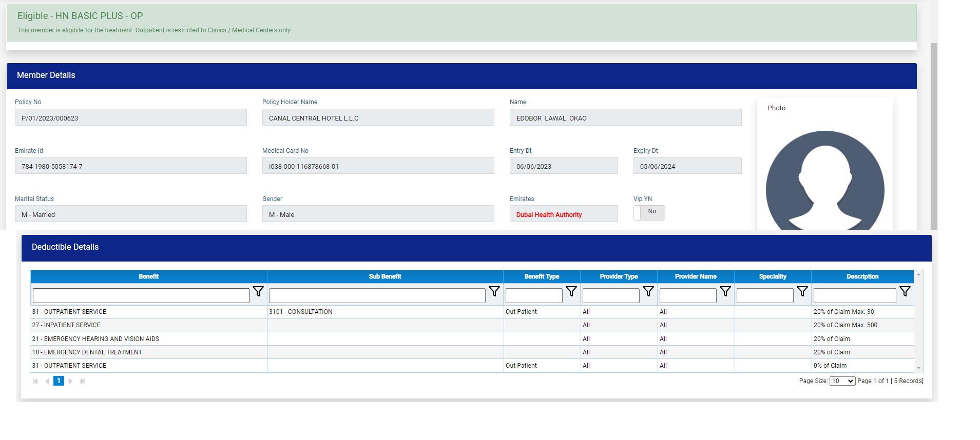
Task: Click the Description column header
Action: (x=862, y=276)
